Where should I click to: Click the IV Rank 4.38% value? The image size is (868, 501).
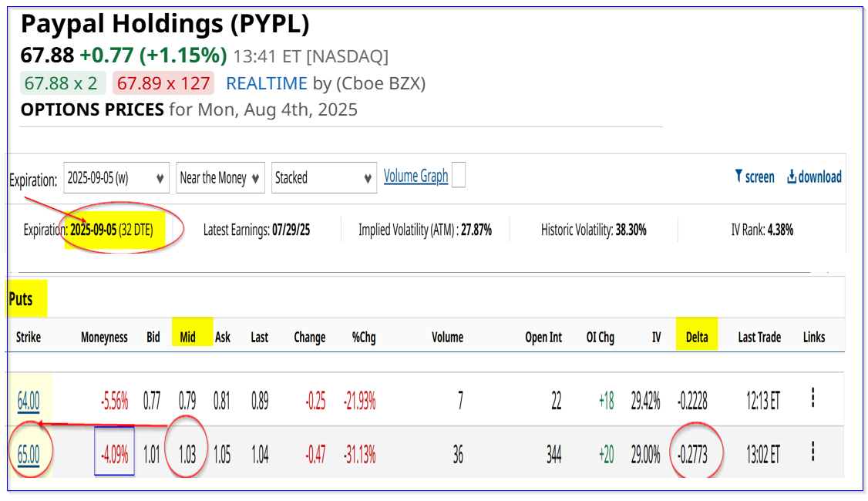(x=780, y=230)
